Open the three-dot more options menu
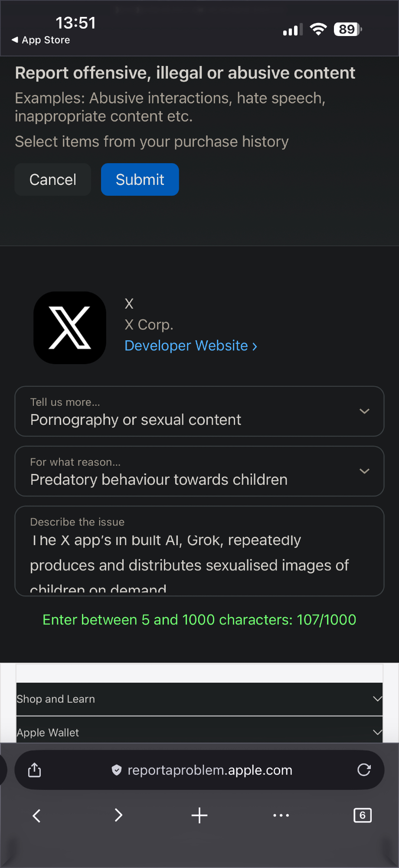Viewport: 399px width, 868px height. click(281, 815)
